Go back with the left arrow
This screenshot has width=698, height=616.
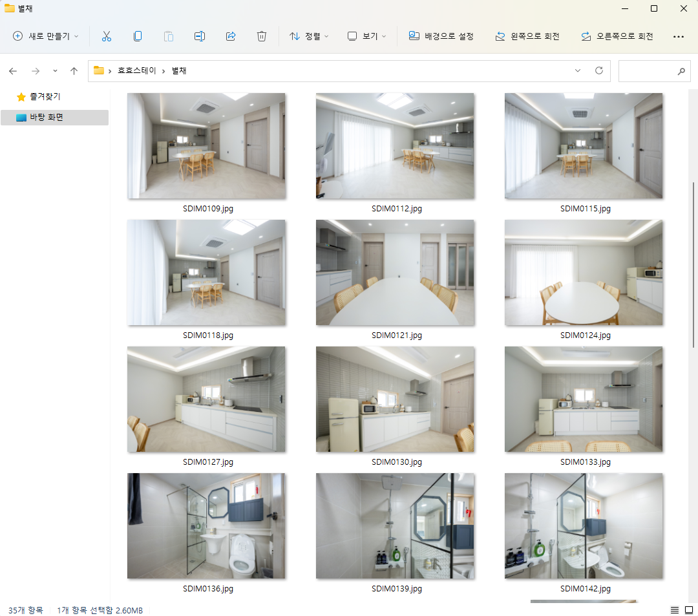coord(13,70)
